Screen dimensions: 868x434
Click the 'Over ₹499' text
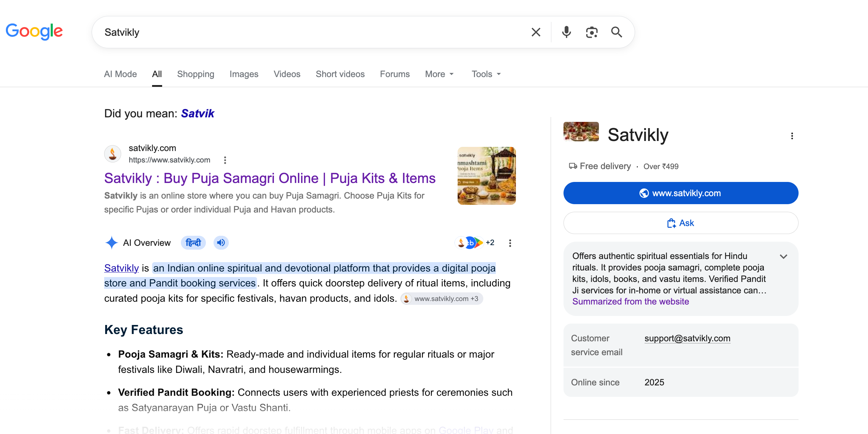661,166
